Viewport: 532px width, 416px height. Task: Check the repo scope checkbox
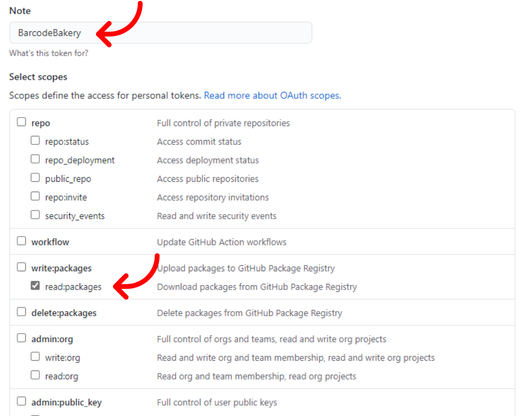22,122
